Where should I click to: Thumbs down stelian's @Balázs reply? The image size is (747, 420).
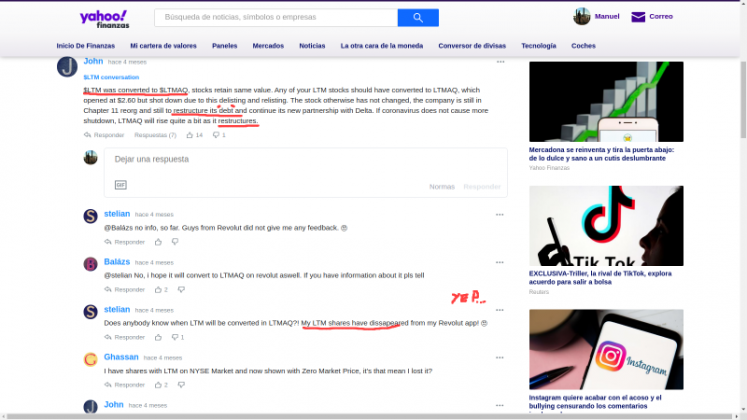(175, 242)
